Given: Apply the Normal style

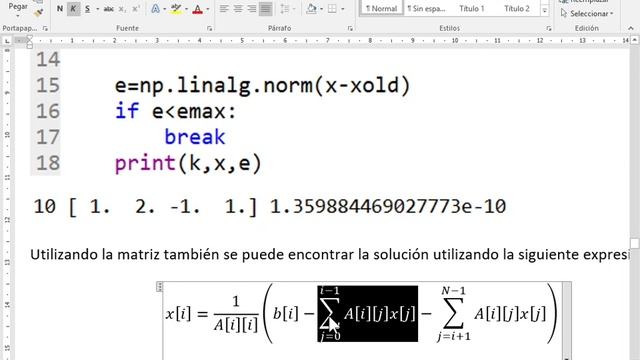Looking at the screenshot, I should click(x=381, y=8).
